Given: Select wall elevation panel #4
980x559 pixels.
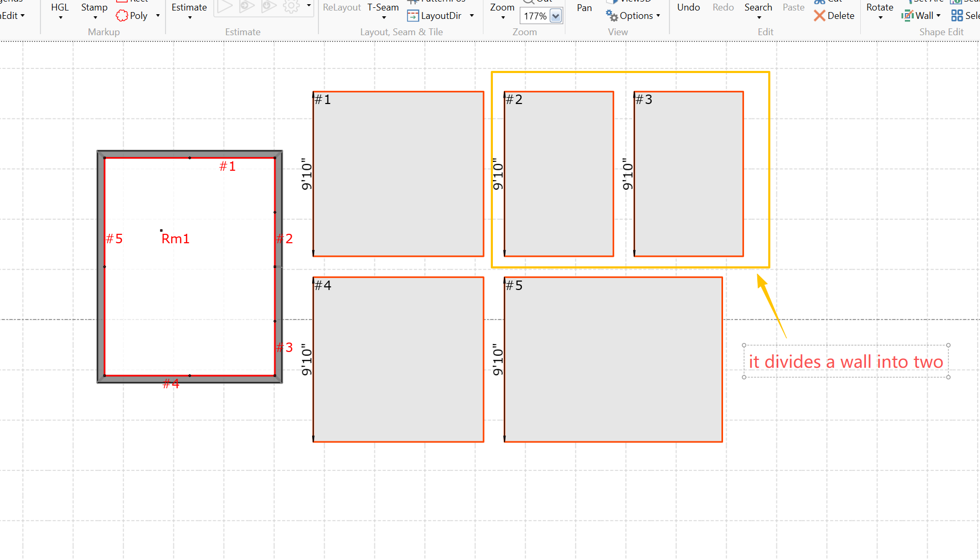Looking at the screenshot, I should point(398,359).
